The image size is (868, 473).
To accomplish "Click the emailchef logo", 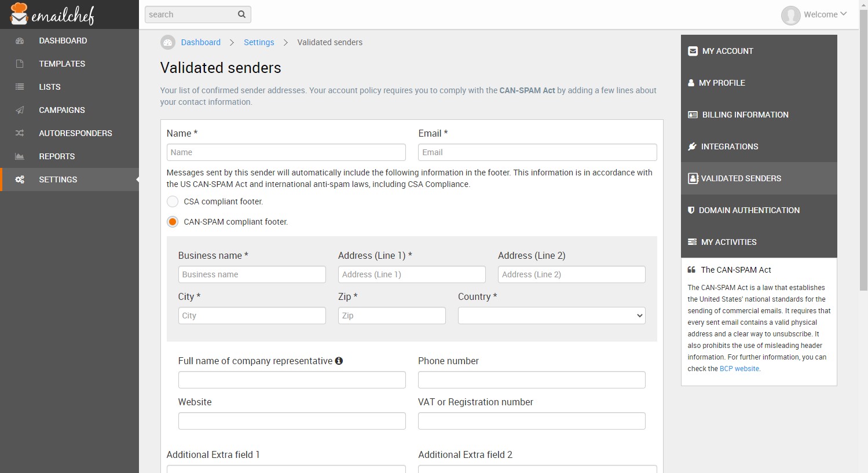I will click(52, 14).
